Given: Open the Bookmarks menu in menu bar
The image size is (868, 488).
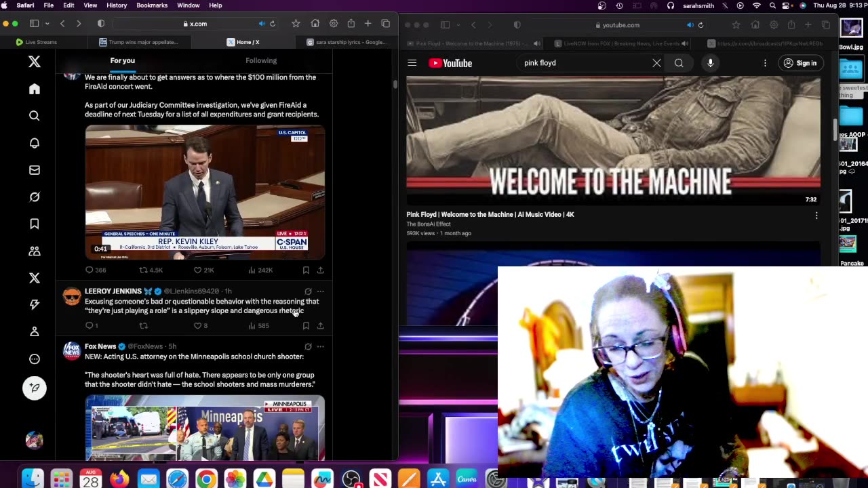Looking at the screenshot, I should click(x=152, y=5).
